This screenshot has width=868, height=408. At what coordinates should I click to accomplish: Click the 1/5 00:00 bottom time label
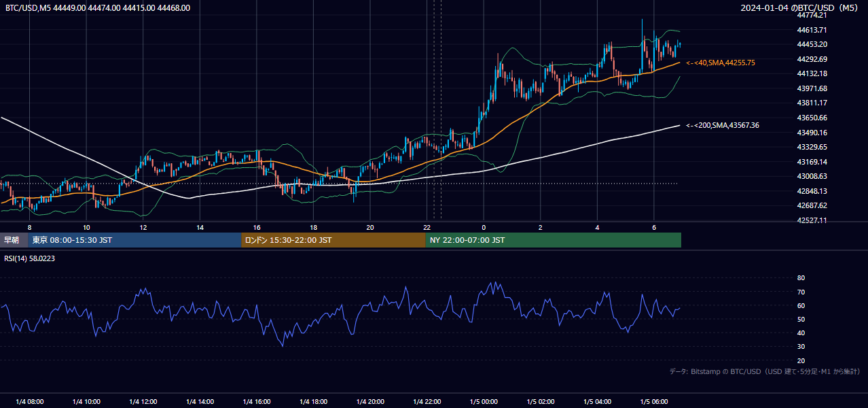[484, 402]
